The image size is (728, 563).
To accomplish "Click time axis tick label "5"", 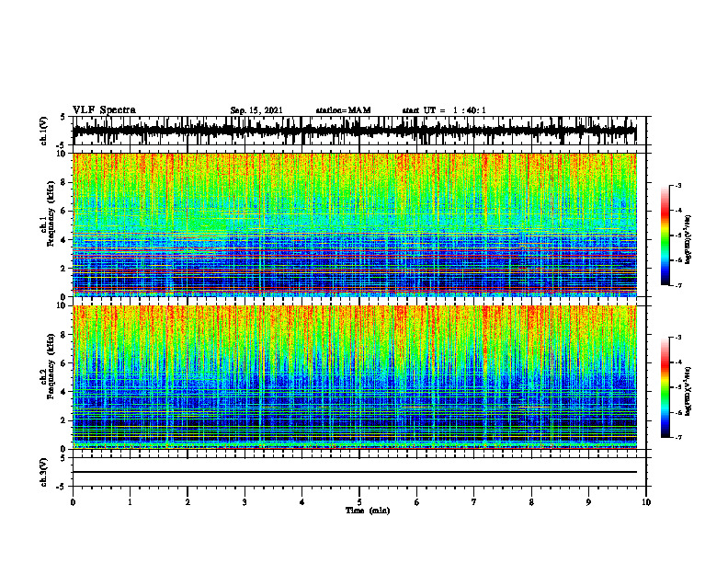I will (359, 502).
